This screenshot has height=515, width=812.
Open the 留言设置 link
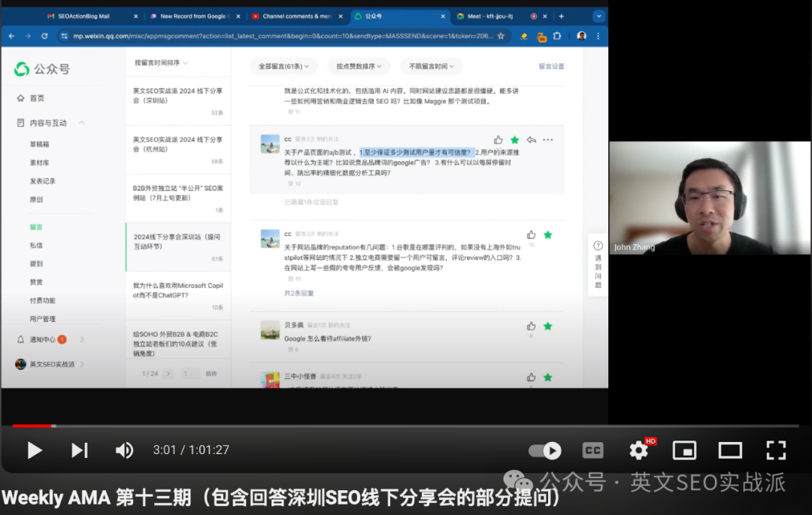tap(551, 66)
